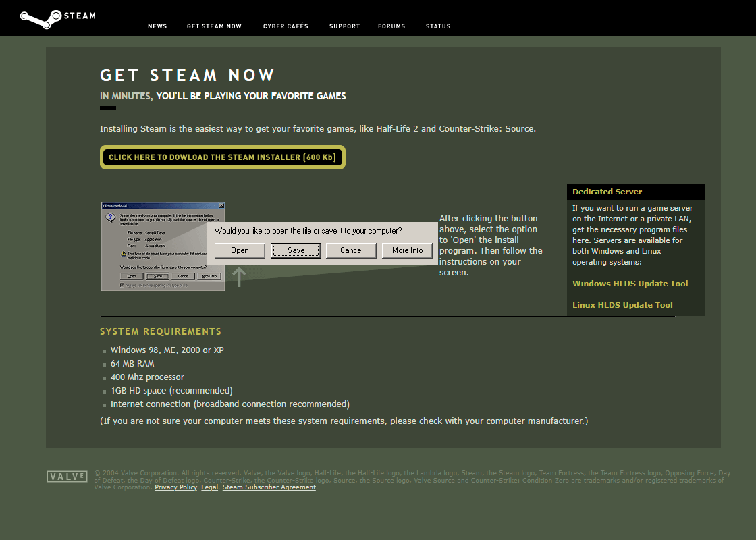The width and height of the screenshot is (756, 540).
Task: Check the STATUS page from the nav bar
Action: click(438, 26)
